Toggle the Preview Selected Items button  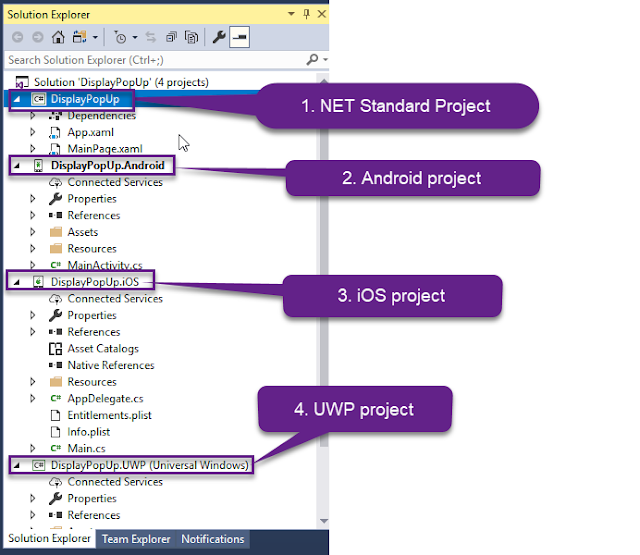pyautogui.click(x=240, y=38)
